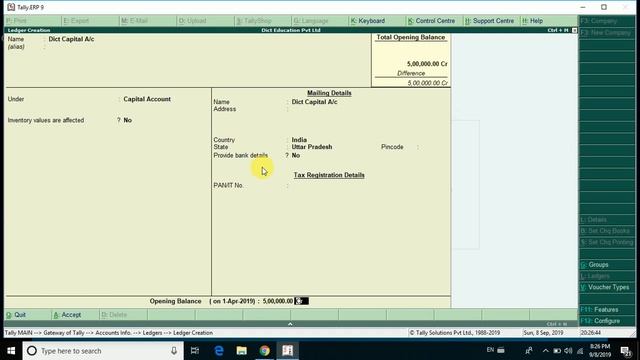The image size is (640, 360).
Task: Click the F3 New Company side button
Action: click(607, 33)
